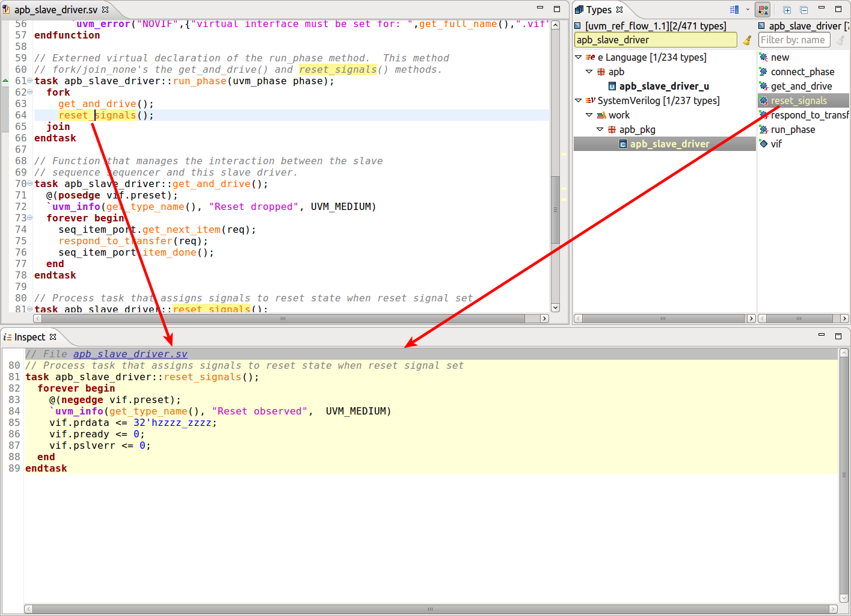
Task: Fold the run_phase task using the line 70 marker
Action: point(29,183)
